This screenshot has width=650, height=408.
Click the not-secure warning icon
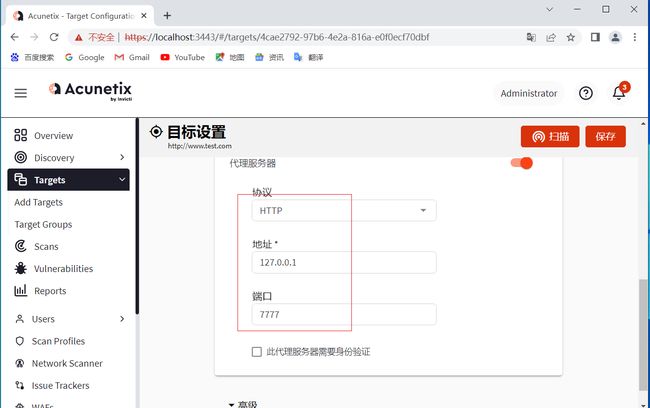79,38
